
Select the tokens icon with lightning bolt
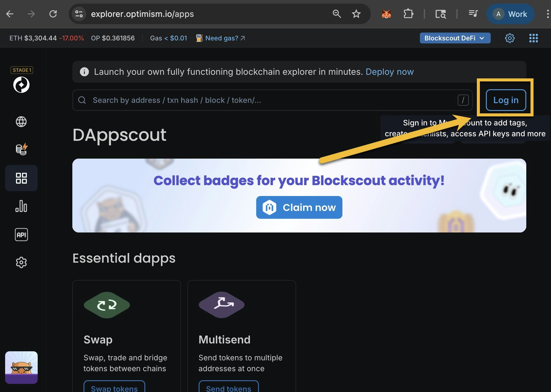tap(21, 149)
